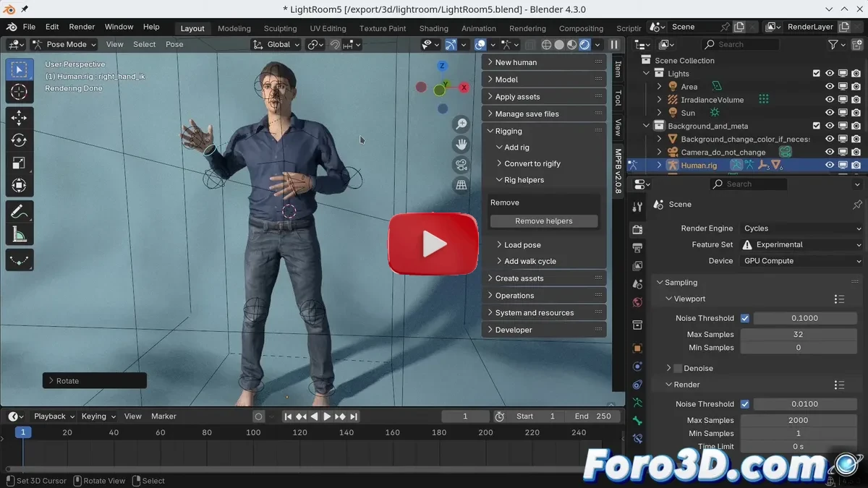Switch to the Shading workspace tab

pos(434,28)
